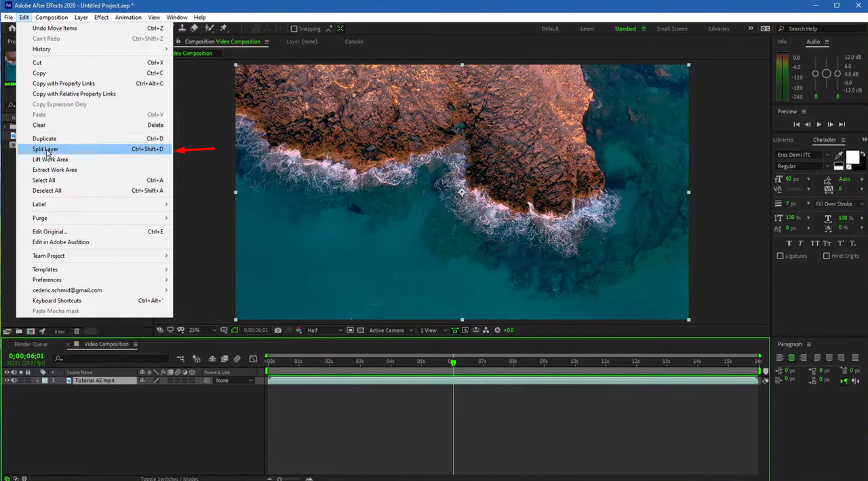Click the Home icon in the toolbar
Image resolution: width=868 pixels, height=481 pixels.
point(12,28)
